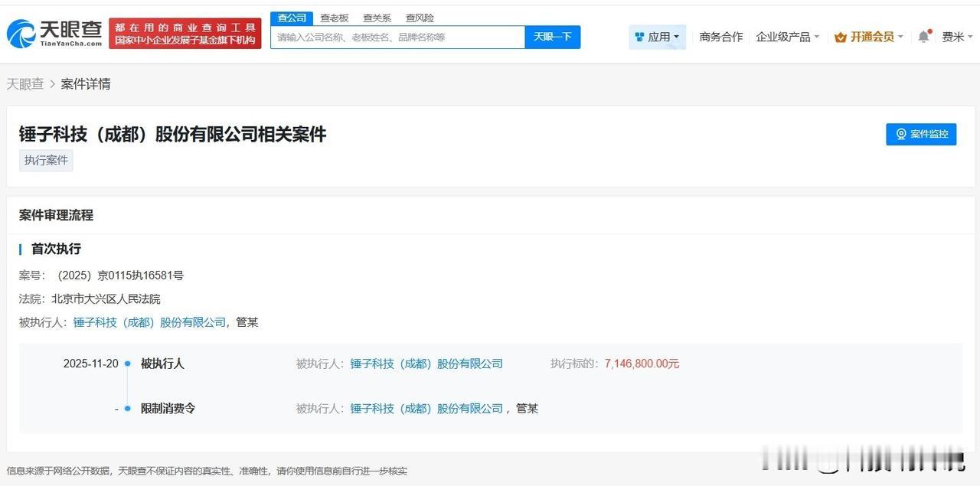
Task: Click the 执行案件 tag
Action: click(46, 161)
